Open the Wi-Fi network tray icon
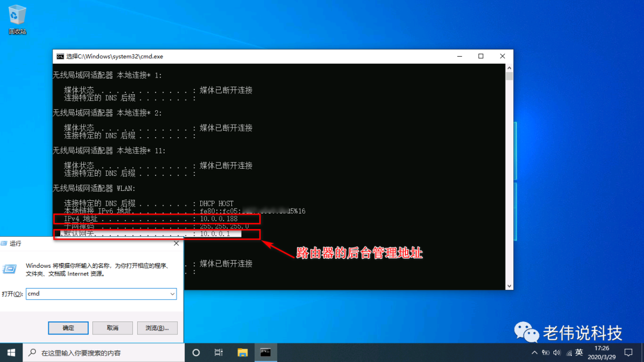The height and width of the screenshot is (362, 644). coord(569,352)
